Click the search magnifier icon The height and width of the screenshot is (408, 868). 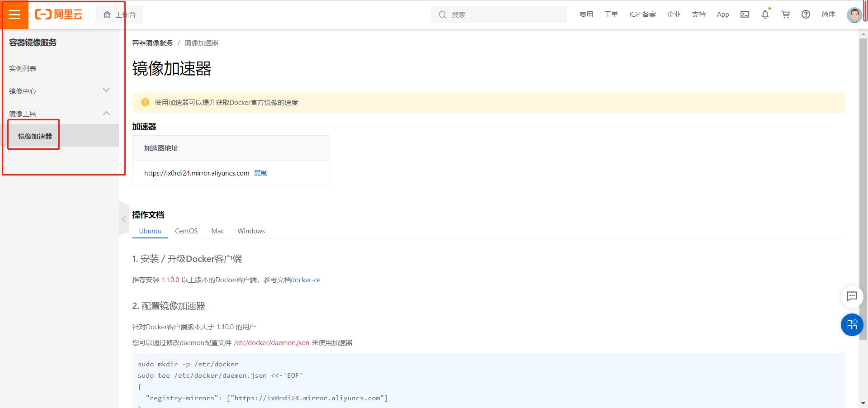click(442, 14)
